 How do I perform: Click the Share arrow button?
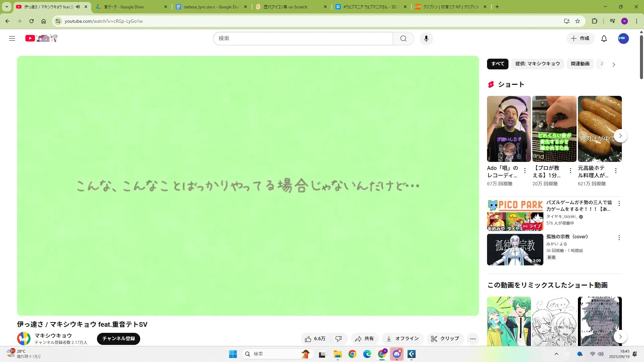(364, 339)
